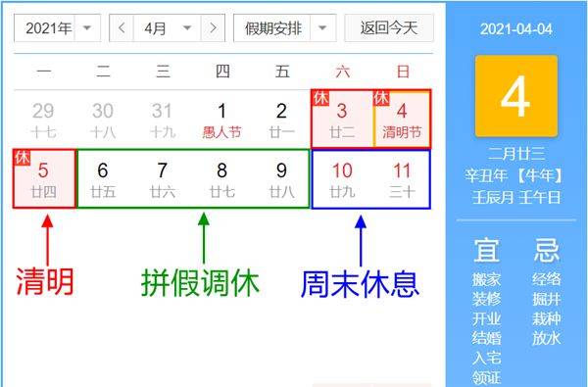Viewport: 588px width, 387px height.
Task: Go to previous month with left chevron
Action: point(122,28)
